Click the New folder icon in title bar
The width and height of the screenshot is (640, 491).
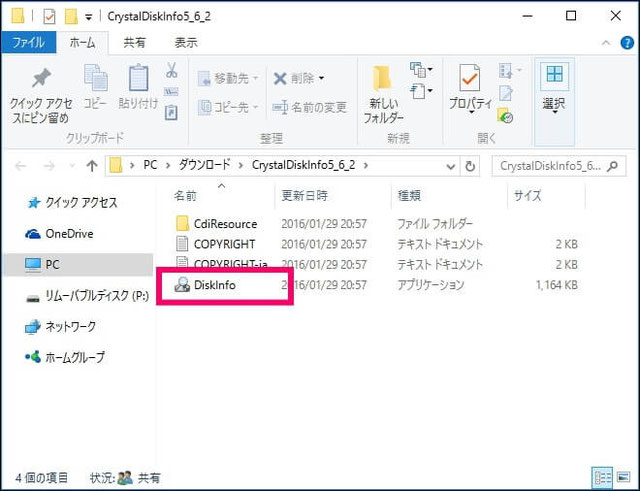pyautogui.click(x=71, y=17)
